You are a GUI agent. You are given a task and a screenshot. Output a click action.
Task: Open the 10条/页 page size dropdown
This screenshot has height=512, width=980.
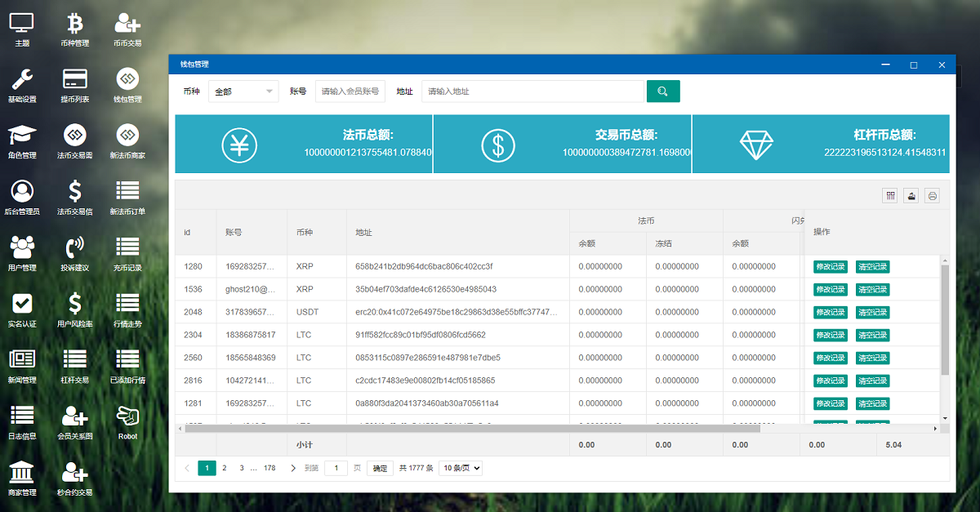[460, 468]
